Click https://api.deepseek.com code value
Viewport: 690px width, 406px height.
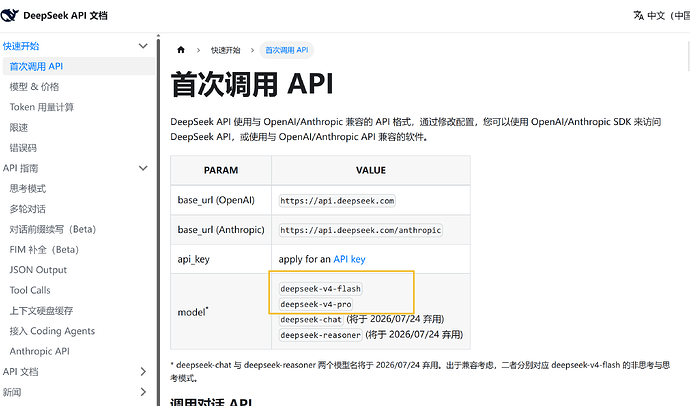[x=337, y=201]
